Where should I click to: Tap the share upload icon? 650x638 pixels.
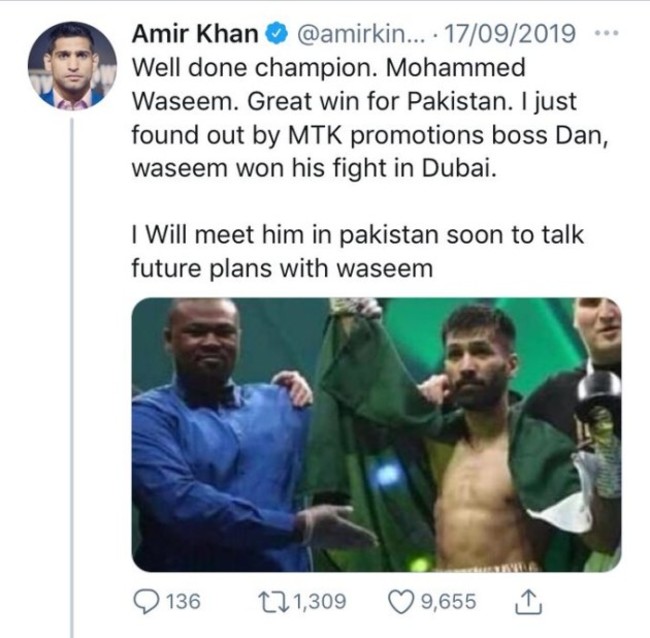[x=525, y=600]
